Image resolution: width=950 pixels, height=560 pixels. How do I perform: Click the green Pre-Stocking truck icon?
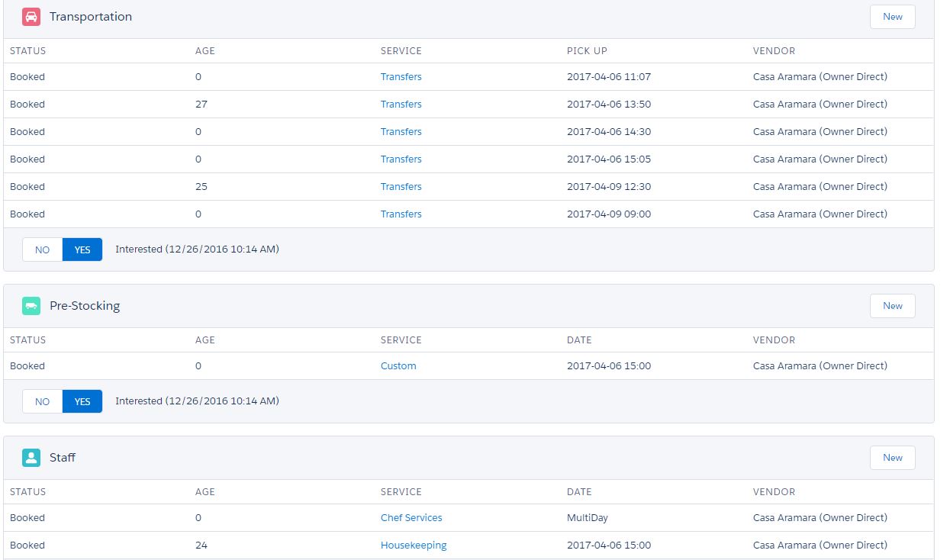(31, 306)
